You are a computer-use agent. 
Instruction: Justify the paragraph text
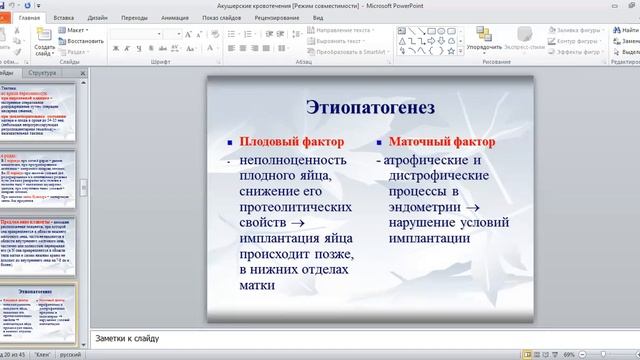266,49
